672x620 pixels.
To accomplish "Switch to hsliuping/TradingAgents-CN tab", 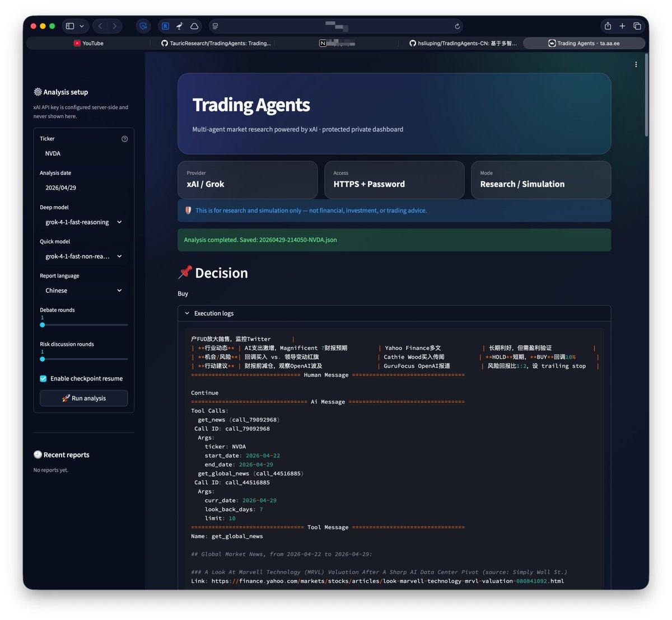I will pos(462,43).
